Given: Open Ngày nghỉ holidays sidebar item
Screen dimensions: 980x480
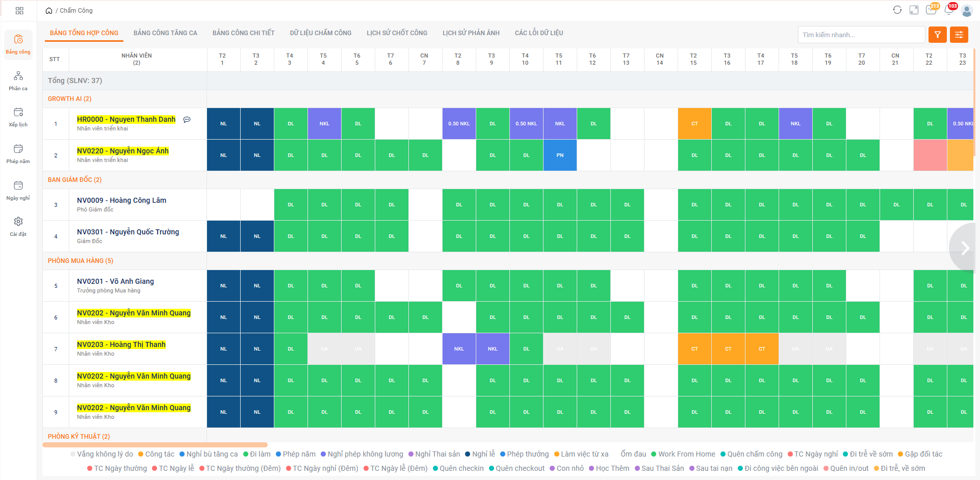Looking at the screenshot, I should coord(18,190).
